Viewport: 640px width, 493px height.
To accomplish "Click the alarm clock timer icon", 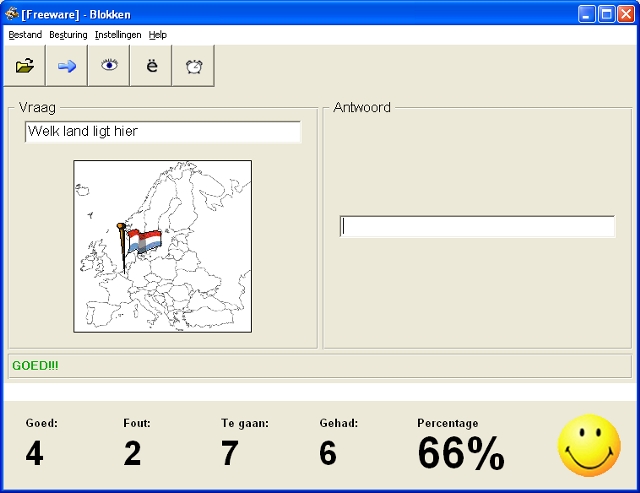I will point(193,66).
